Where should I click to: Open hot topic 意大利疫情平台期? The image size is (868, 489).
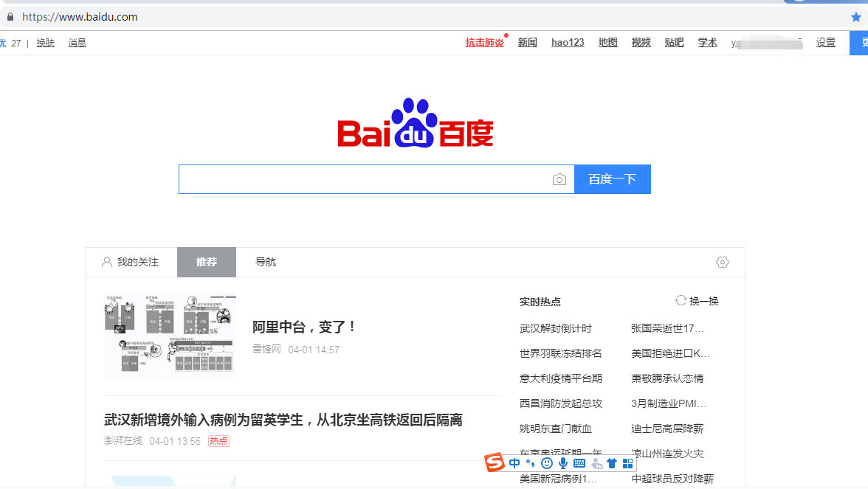(x=561, y=378)
